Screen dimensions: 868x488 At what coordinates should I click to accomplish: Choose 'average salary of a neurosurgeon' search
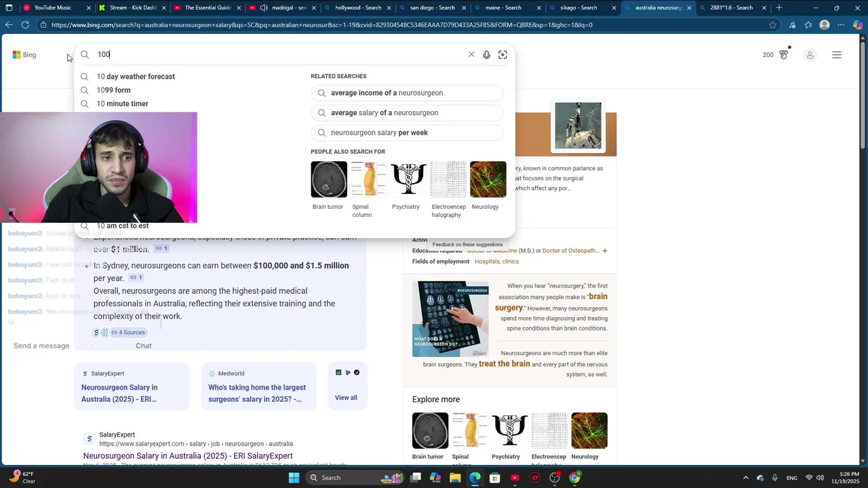[x=407, y=113]
